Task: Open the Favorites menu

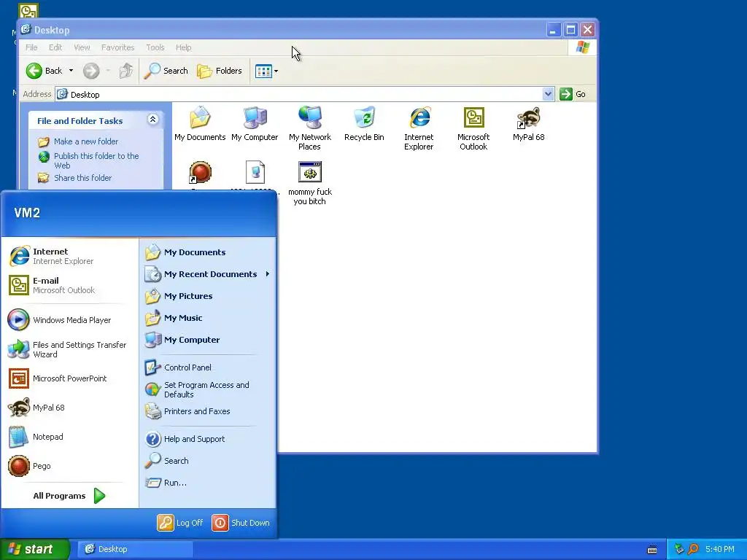Action: (117, 47)
